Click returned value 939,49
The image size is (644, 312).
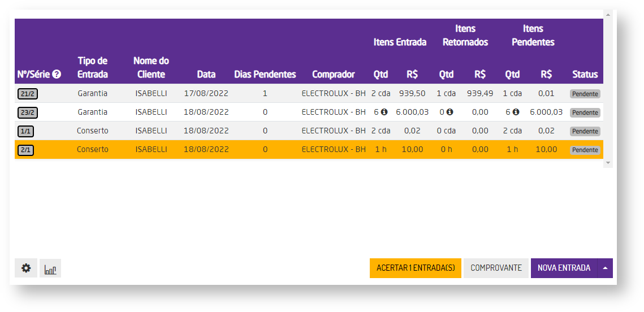click(x=480, y=94)
